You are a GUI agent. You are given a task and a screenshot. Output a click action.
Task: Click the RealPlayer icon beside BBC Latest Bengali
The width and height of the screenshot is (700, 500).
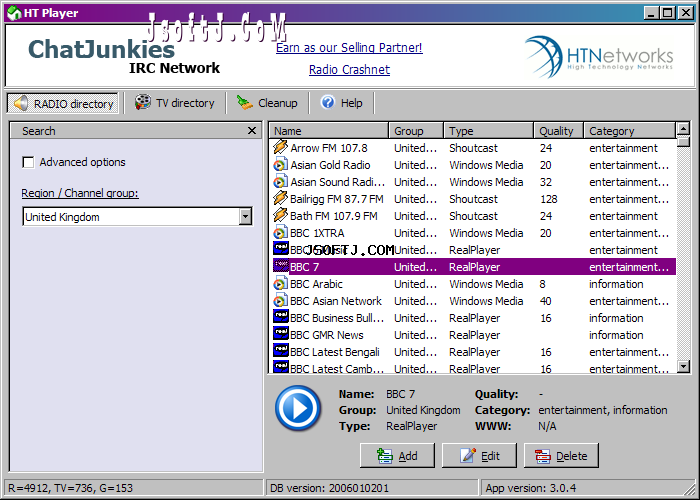280,351
